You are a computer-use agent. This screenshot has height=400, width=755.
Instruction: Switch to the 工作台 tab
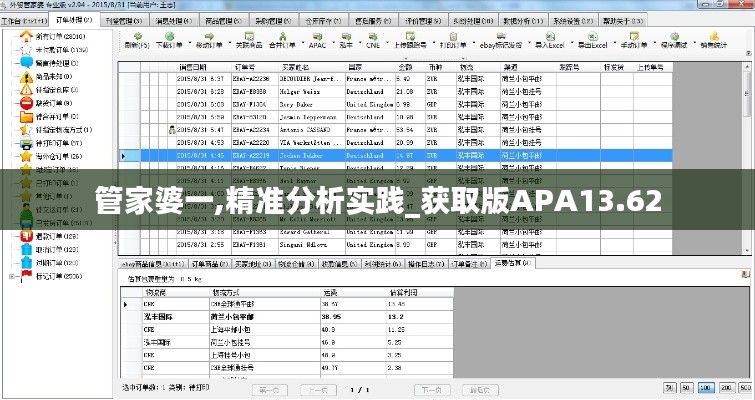click(x=24, y=21)
